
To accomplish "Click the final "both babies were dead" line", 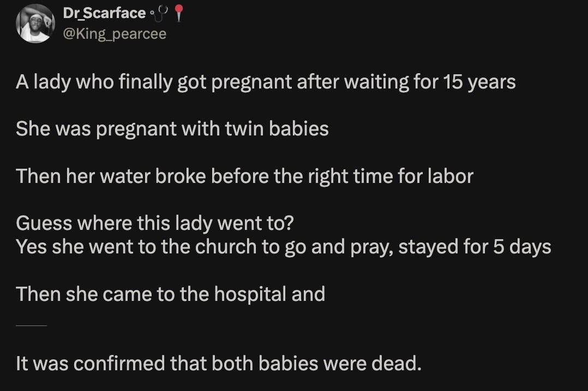I will pyautogui.click(x=219, y=363).
